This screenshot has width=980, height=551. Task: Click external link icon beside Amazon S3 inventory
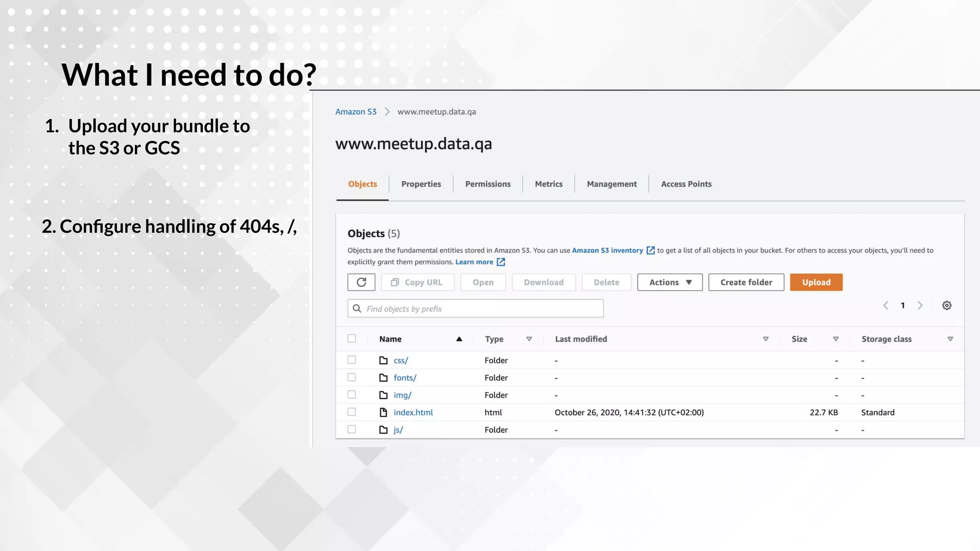tap(650, 250)
